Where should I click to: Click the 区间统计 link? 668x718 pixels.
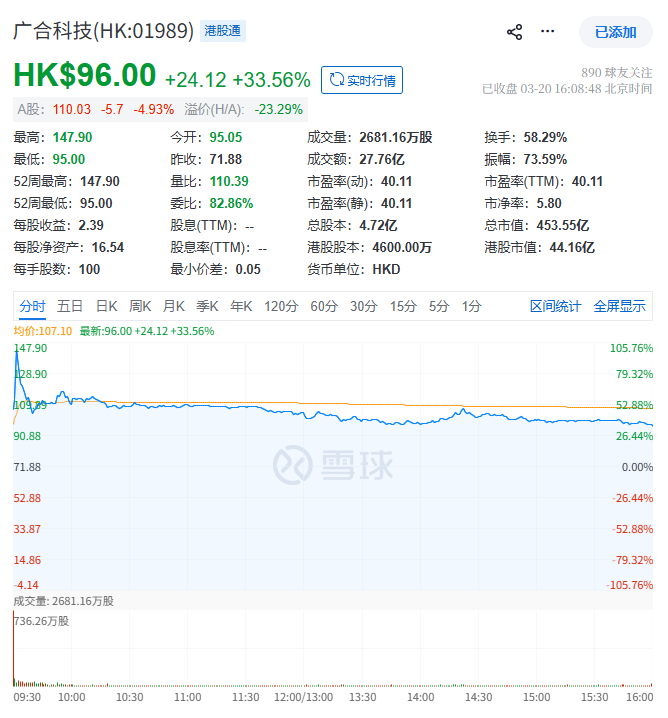pos(555,306)
